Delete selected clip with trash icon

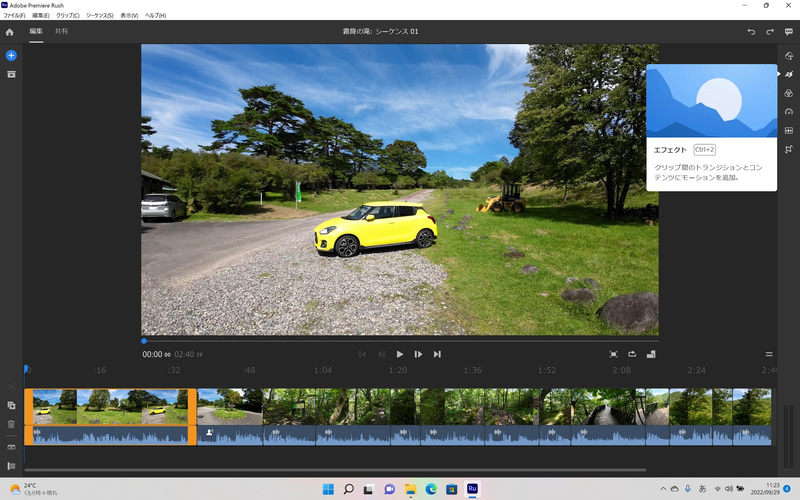coord(11,424)
